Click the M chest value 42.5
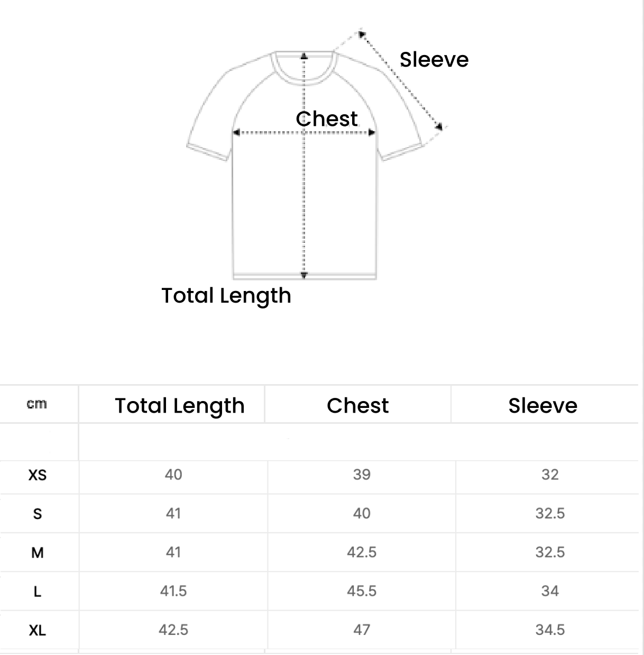The image size is (644, 655). coord(362,552)
